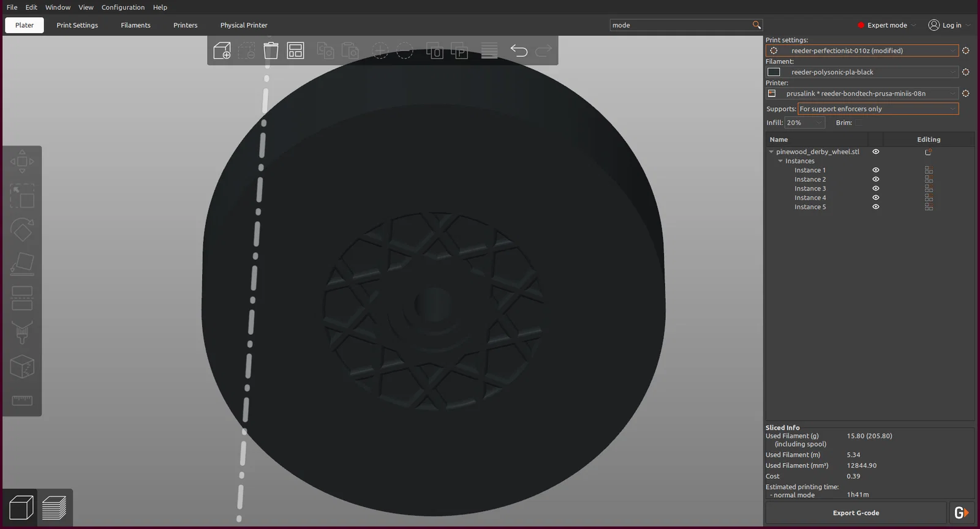Collapse the Instances tree node
Screen dimensions: 980x529
coord(780,161)
